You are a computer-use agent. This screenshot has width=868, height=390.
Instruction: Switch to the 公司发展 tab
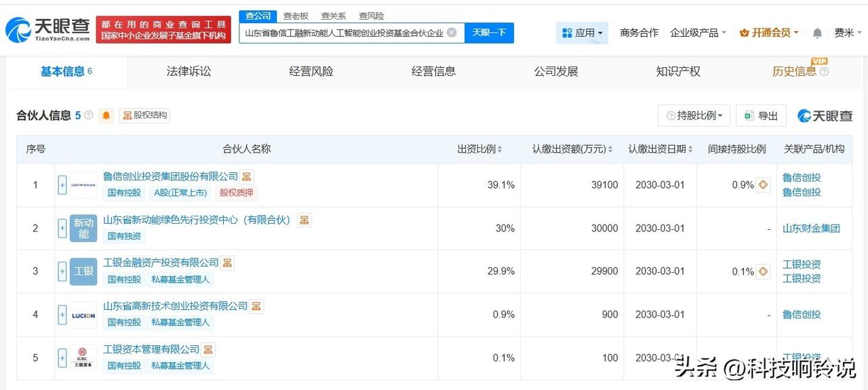click(556, 71)
